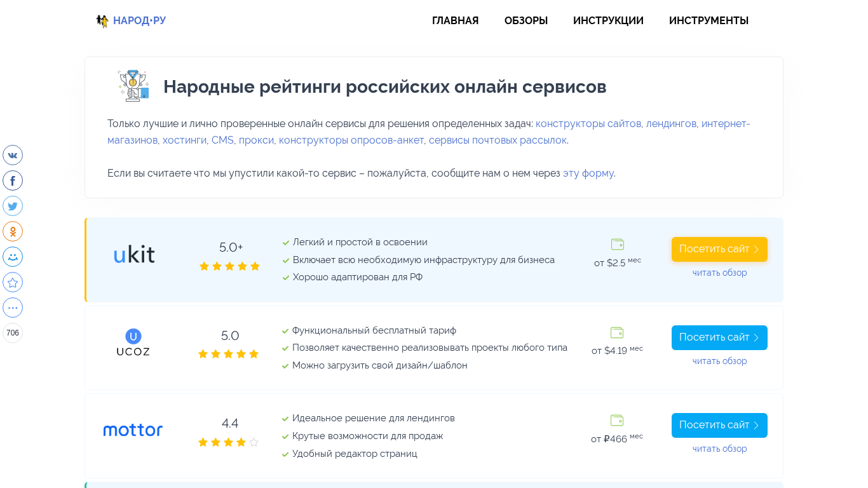
Task: Visit the mottor site via Посетить сайт
Action: [719, 425]
